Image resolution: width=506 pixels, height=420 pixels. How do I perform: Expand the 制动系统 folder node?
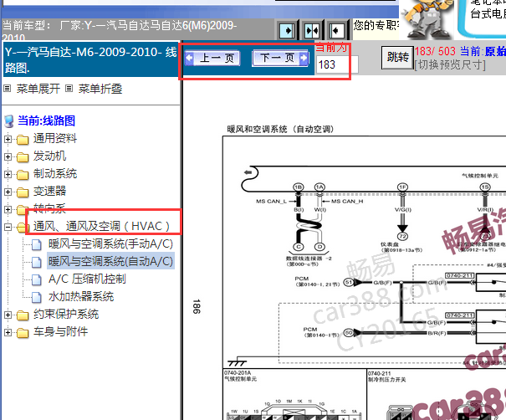[x=8, y=174]
